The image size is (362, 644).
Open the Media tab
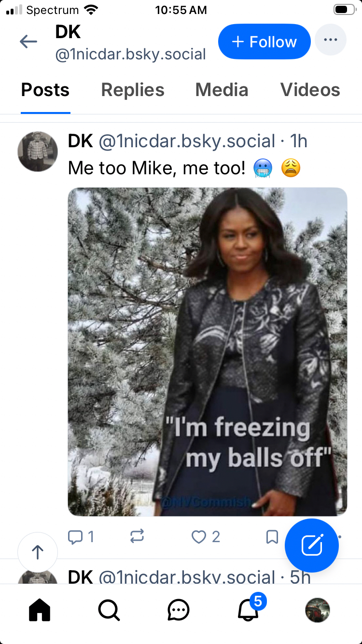222,90
